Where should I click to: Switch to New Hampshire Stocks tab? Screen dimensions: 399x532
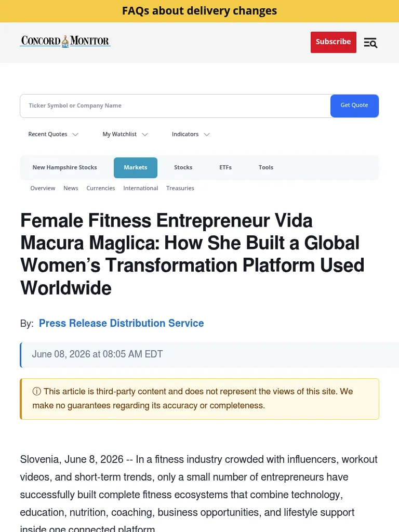coord(65,168)
